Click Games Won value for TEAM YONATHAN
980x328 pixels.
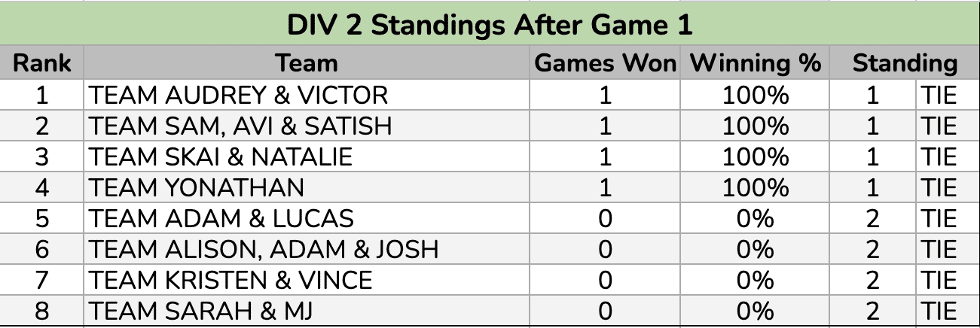coord(605,187)
